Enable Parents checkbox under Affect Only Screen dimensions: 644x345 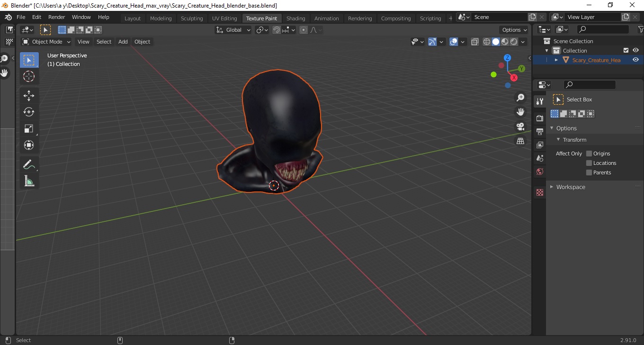pos(589,172)
